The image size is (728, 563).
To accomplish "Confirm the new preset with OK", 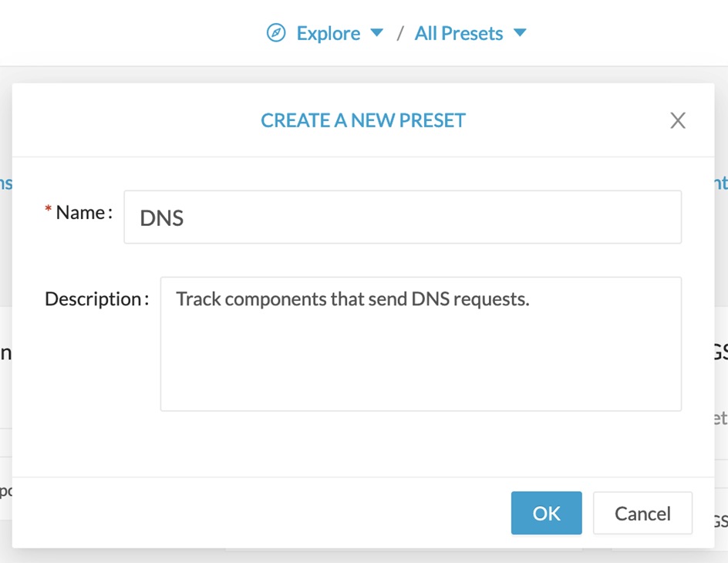I will tap(546, 513).
